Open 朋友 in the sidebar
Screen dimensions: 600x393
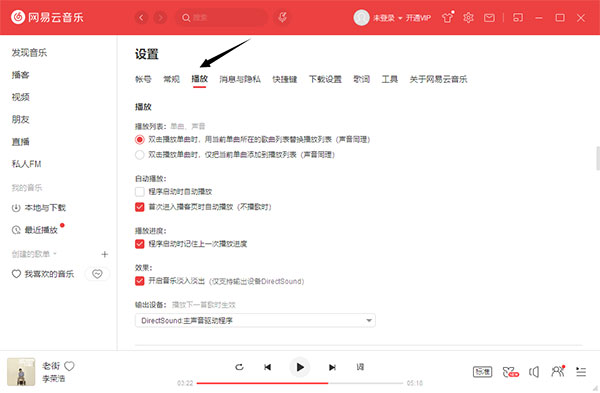pos(20,119)
